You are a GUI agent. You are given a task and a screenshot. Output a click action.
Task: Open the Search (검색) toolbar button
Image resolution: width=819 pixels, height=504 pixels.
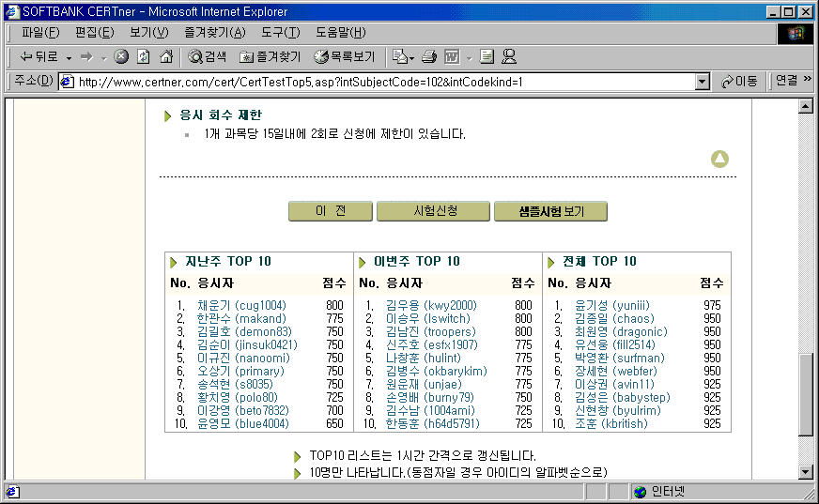(208, 57)
